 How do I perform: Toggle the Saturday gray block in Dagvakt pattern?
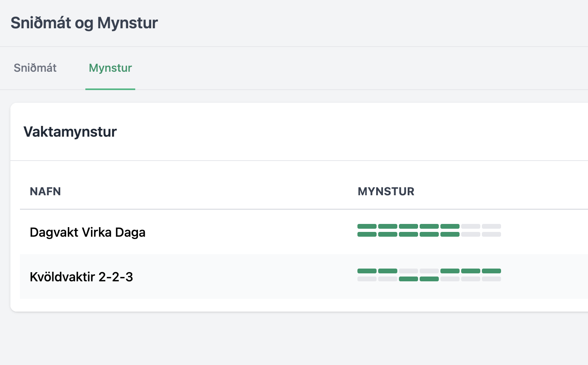tap(471, 226)
